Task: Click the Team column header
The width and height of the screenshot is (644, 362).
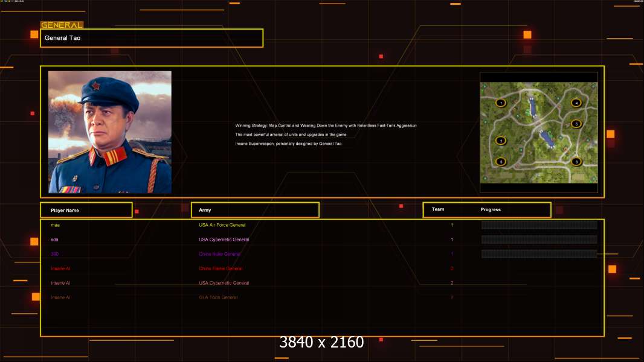Action: click(438, 209)
